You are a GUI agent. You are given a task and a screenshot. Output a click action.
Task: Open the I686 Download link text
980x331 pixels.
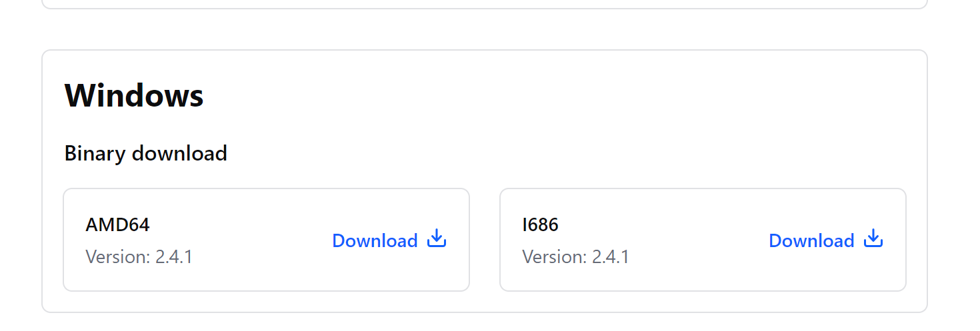811,240
